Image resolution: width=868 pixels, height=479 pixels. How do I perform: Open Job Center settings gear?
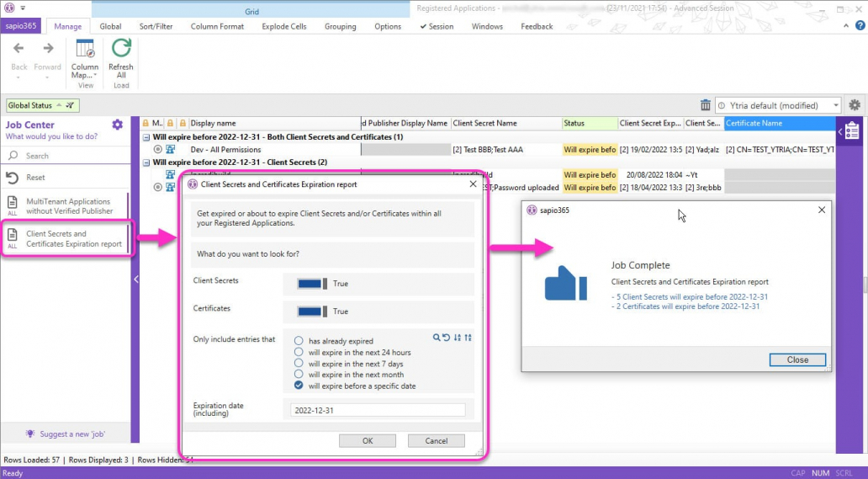[x=118, y=125]
